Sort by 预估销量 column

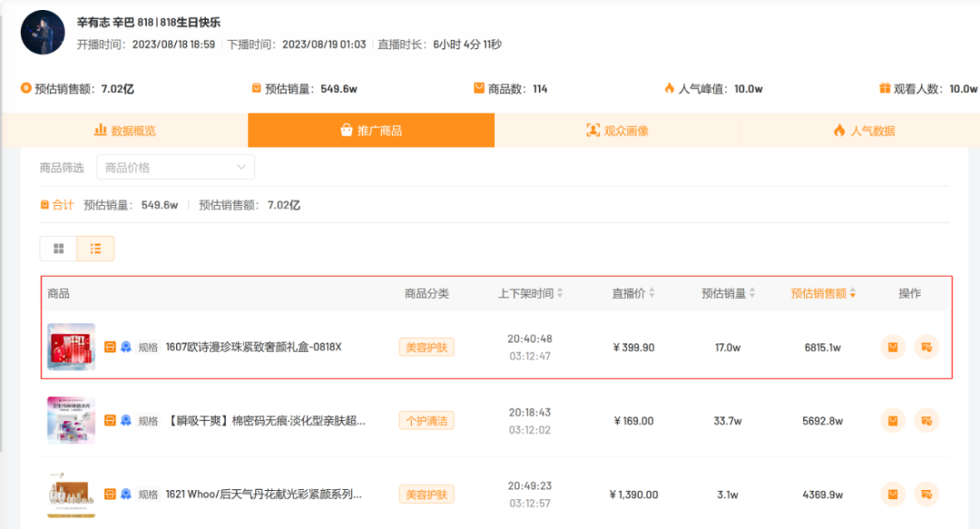tap(729, 293)
